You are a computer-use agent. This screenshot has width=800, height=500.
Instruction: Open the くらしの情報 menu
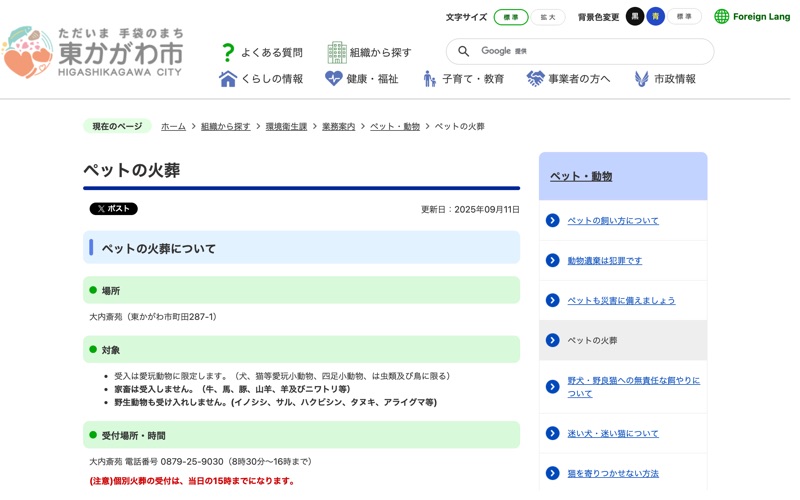pyautogui.click(x=272, y=79)
